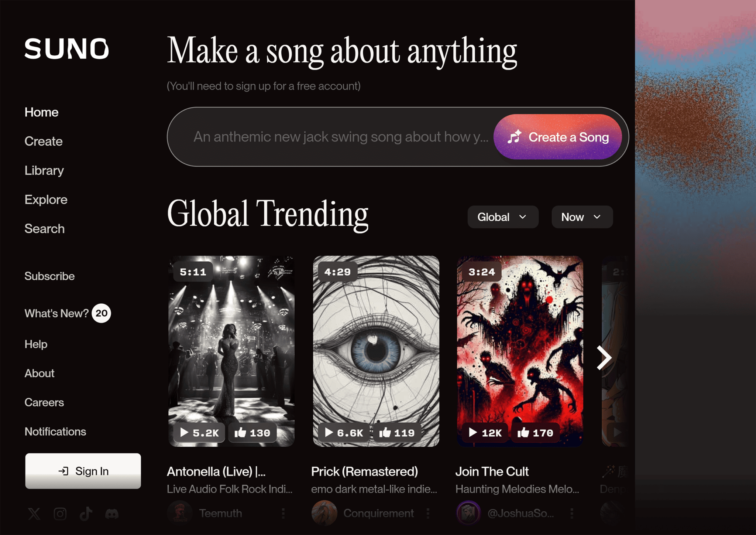Open the Explore menu item
This screenshot has width=756, height=535.
point(46,199)
